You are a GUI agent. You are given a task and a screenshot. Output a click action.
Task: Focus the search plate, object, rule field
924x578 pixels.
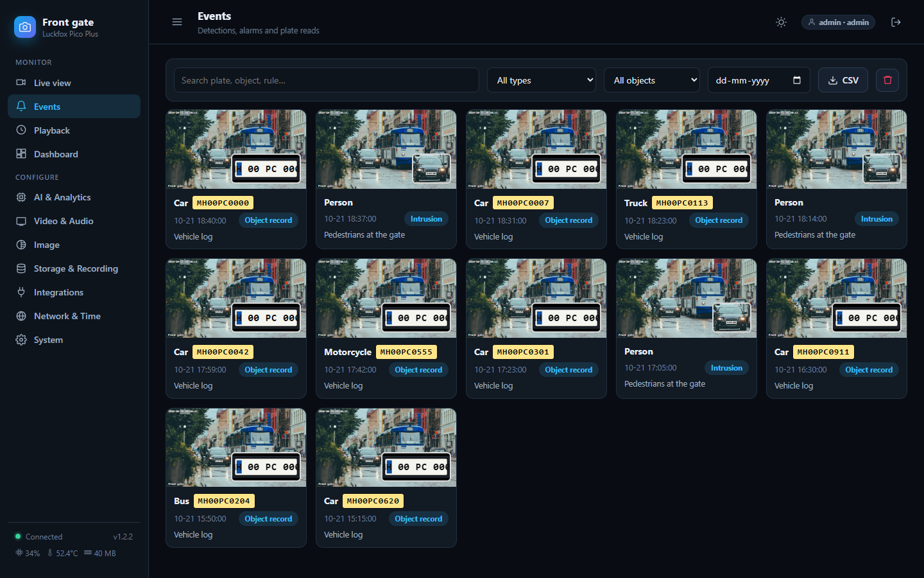pos(327,80)
